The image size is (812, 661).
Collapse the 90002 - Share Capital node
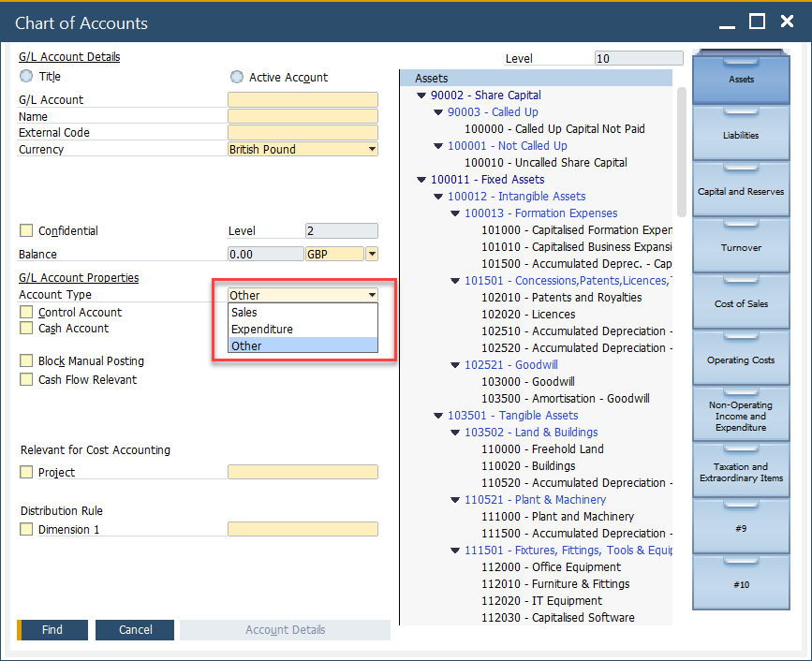click(x=421, y=95)
